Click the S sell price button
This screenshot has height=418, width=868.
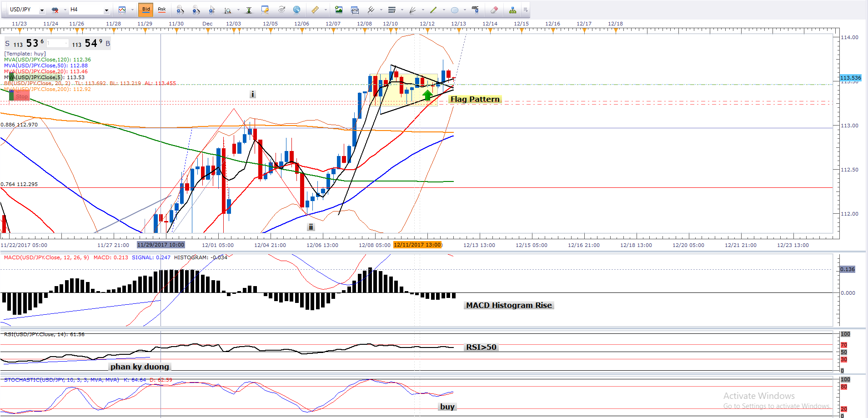coord(7,44)
